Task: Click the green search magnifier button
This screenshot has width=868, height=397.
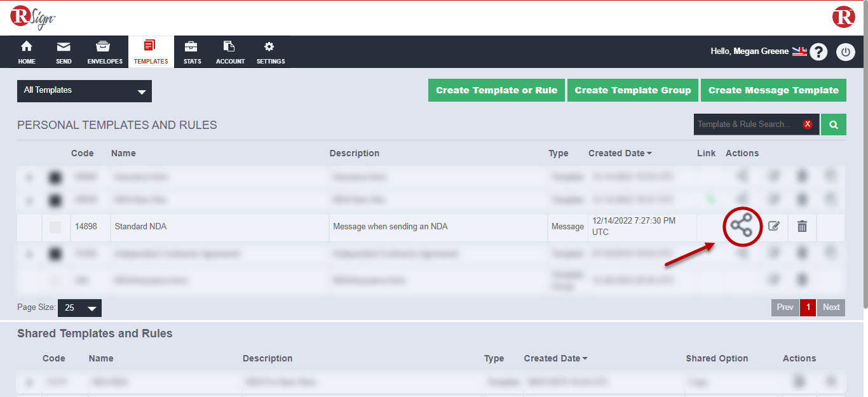Action: point(833,124)
